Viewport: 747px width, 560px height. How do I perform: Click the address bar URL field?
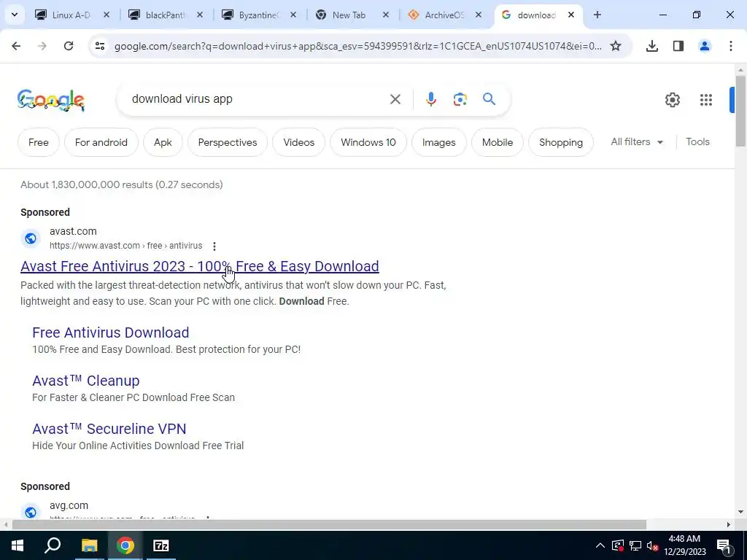tap(357, 46)
